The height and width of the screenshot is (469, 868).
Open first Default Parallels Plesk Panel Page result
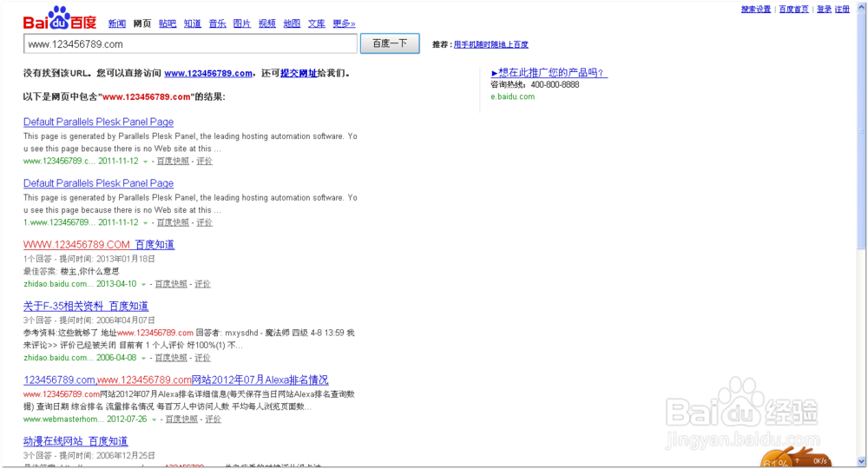(99, 122)
